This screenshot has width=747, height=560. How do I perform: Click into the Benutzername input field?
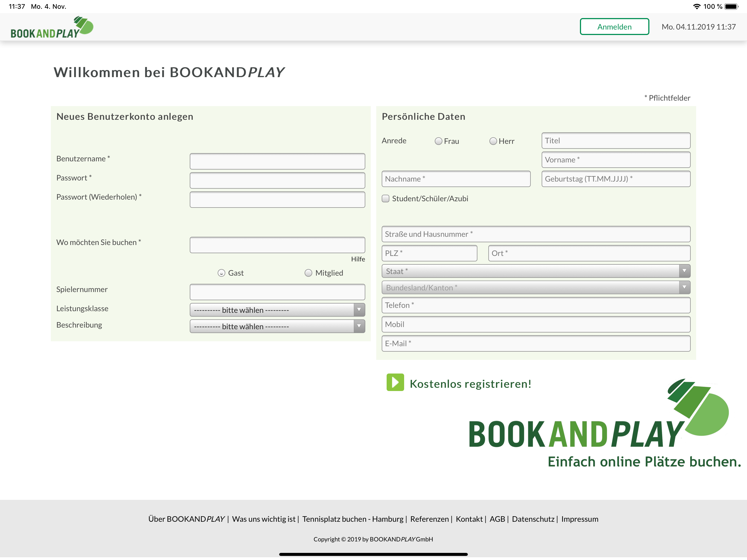point(277,161)
